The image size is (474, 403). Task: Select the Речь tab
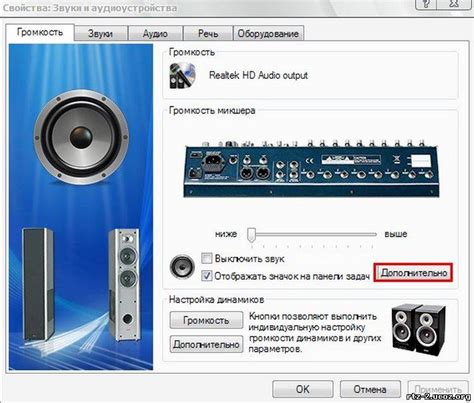coord(208,34)
